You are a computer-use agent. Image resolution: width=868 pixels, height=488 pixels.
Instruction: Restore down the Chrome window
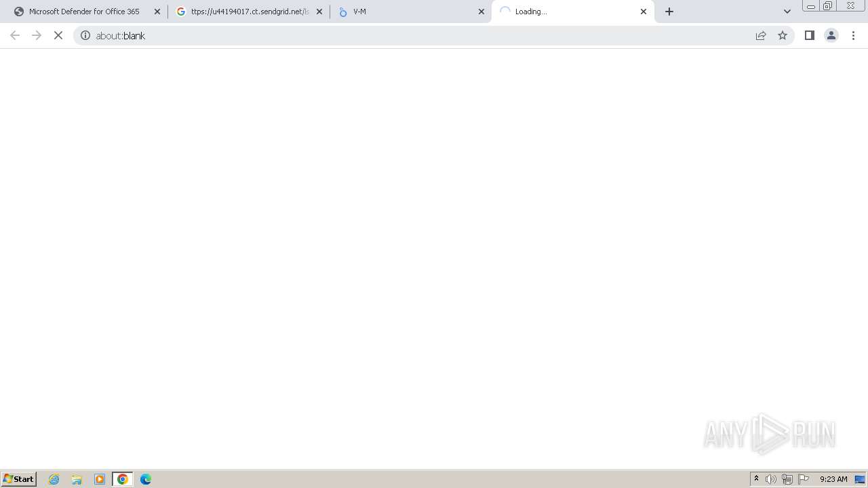point(828,6)
